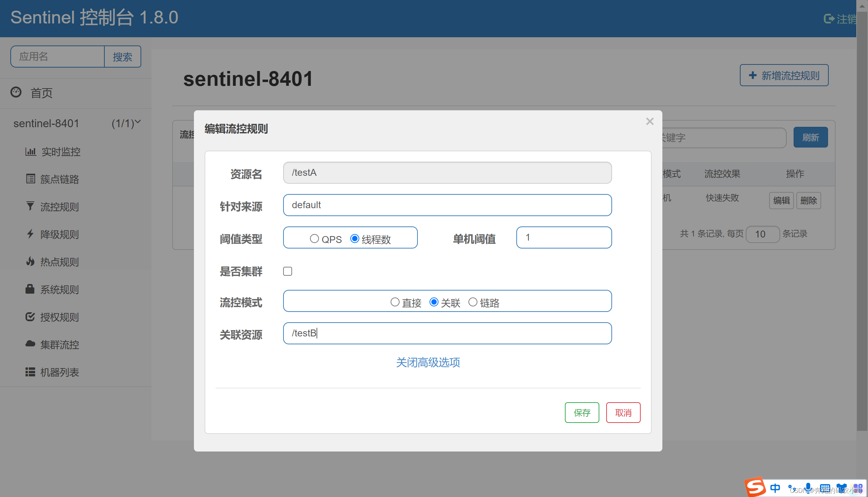Click the 快速失败 cell in the table
Image resolution: width=868 pixels, height=497 pixels.
[x=722, y=198]
